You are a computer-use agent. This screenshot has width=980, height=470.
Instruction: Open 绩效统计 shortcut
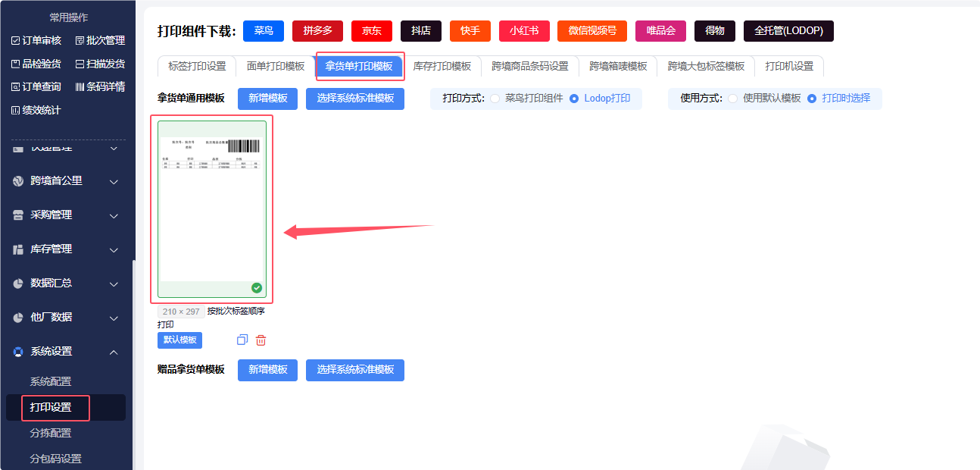36,110
